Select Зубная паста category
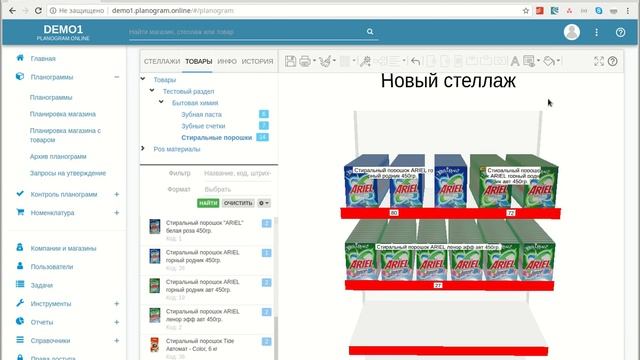This screenshot has height=360, width=640. click(x=201, y=115)
